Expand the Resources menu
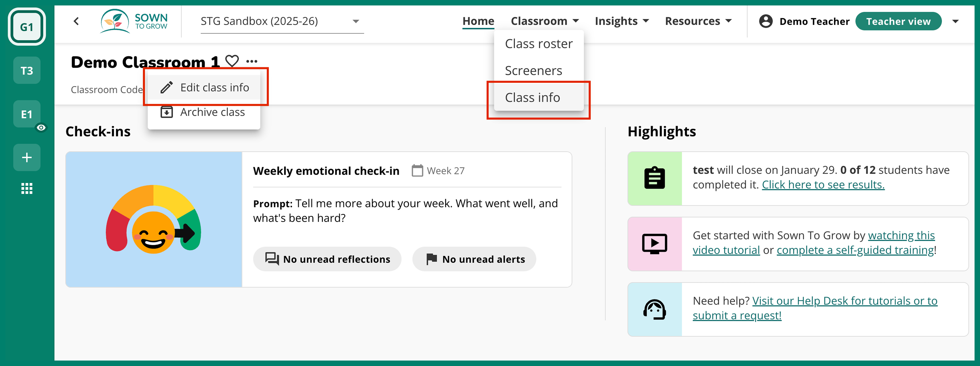This screenshot has height=366, width=980. click(698, 21)
